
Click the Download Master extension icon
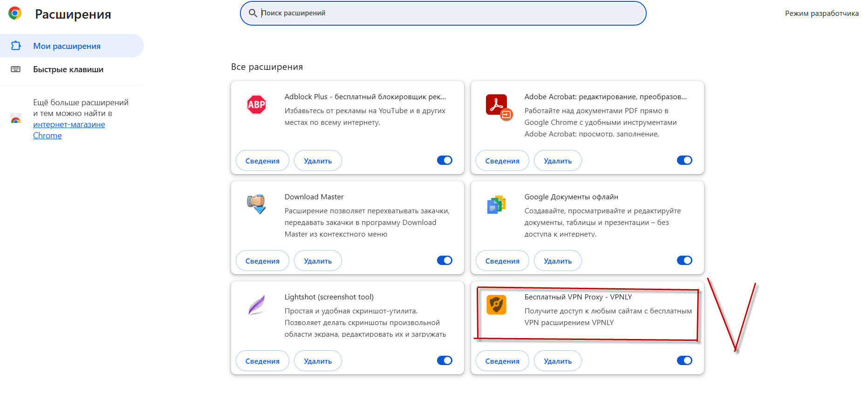(x=256, y=204)
